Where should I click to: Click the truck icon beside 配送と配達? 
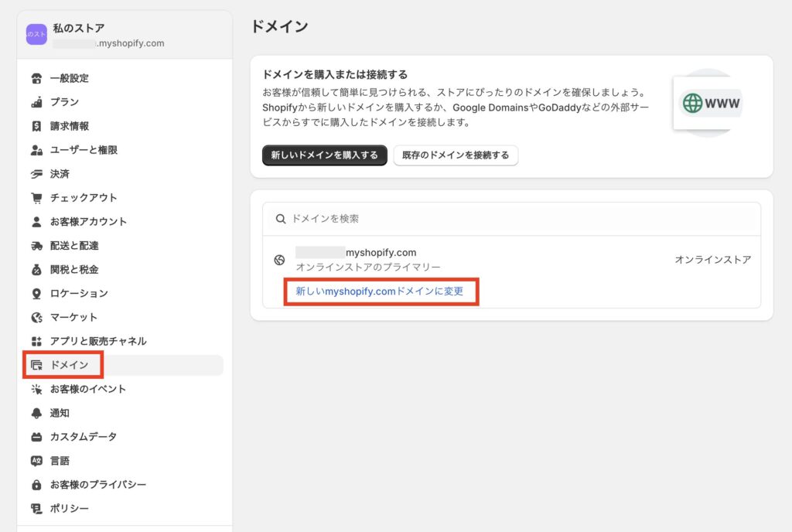tap(36, 246)
